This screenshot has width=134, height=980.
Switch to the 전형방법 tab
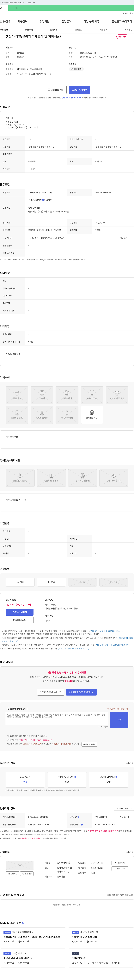pyautogui.click(x=103, y=30)
